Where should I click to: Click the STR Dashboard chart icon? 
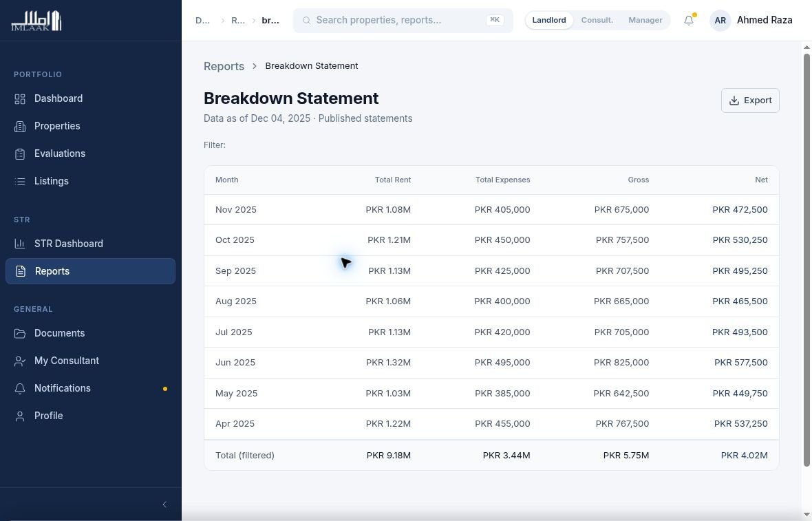(20, 244)
